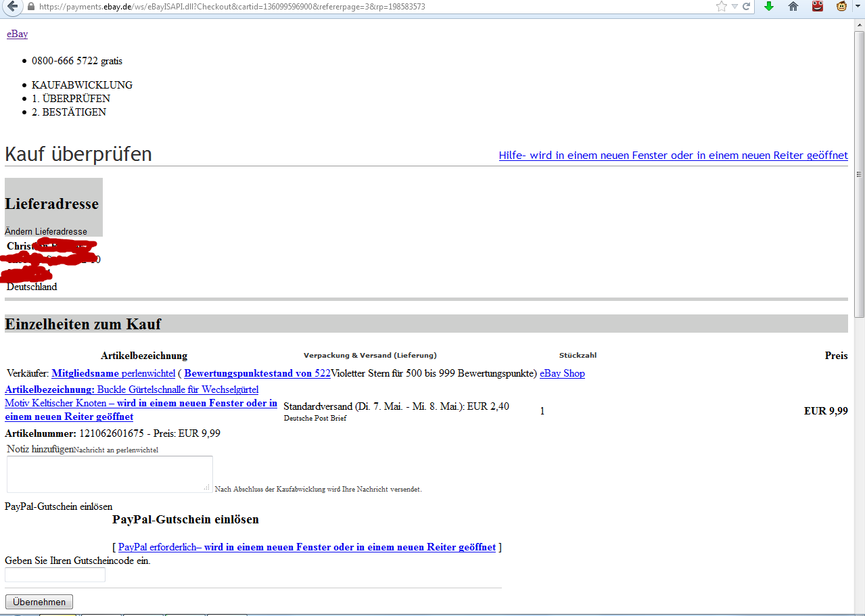The width and height of the screenshot is (865, 616).
Task: Open downloads via the green arrow icon
Action: (769, 6)
